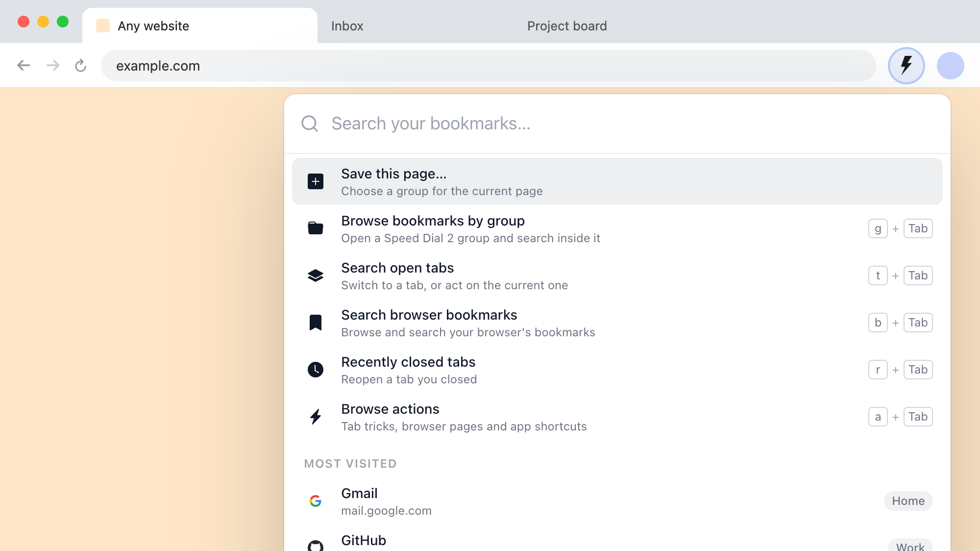
Task: Click the t shortcut key badge
Action: click(x=878, y=275)
